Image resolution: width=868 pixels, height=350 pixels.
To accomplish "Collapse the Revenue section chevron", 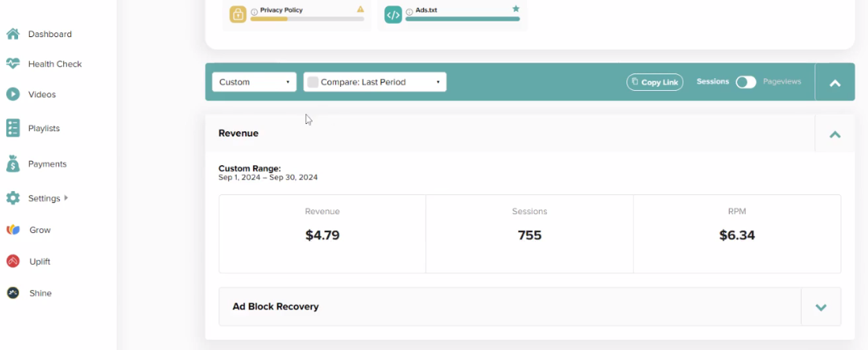I will point(835,134).
